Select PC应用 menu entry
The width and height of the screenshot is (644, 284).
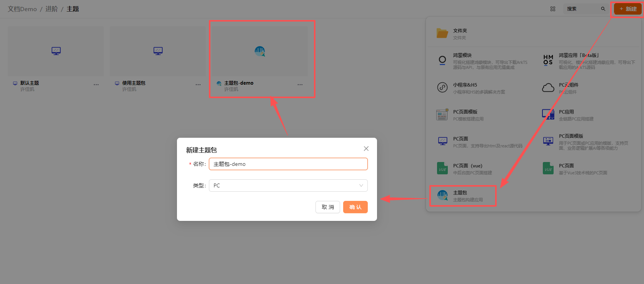(566, 115)
